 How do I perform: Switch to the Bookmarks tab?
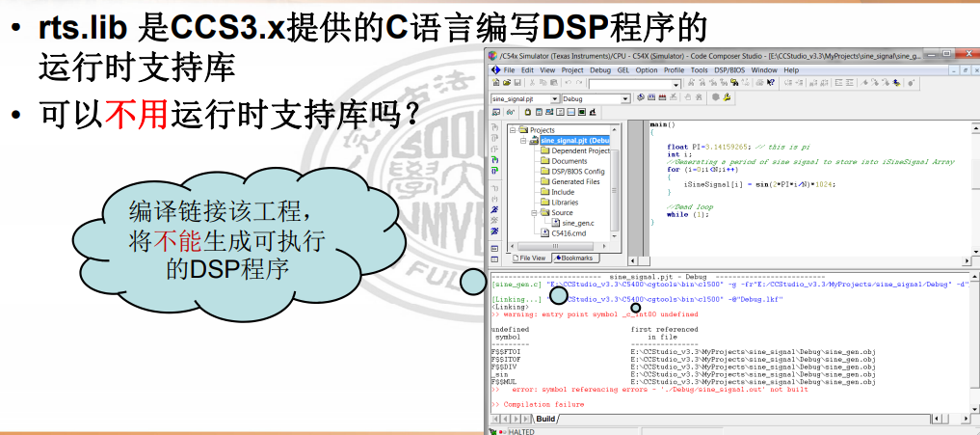click(x=576, y=258)
